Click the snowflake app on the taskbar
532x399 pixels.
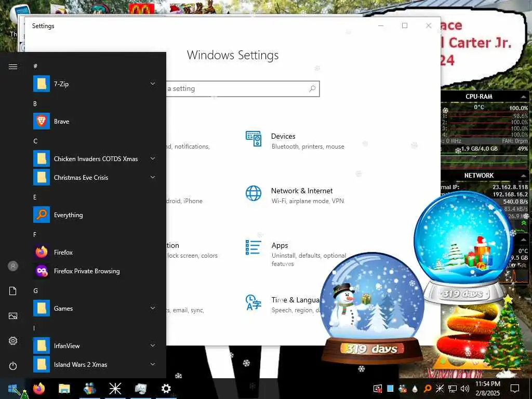coord(115,389)
